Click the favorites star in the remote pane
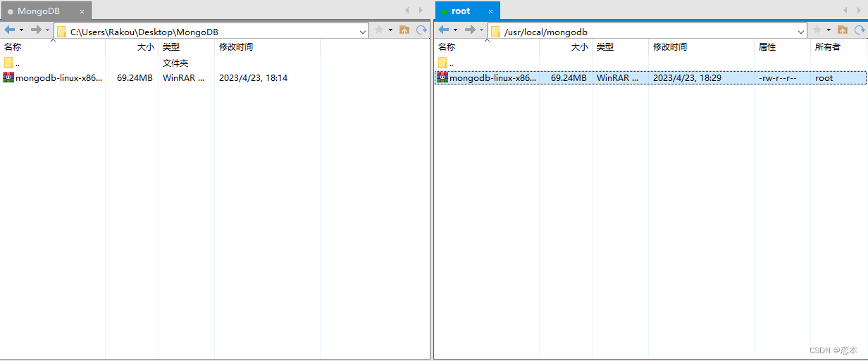Screen dimensions: 868x361 pyautogui.click(x=817, y=30)
